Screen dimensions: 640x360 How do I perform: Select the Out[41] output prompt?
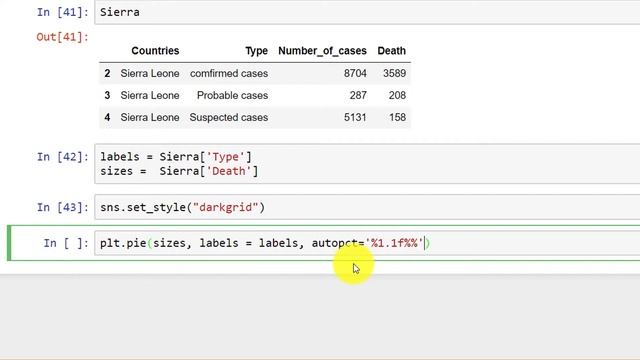tap(62, 37)
